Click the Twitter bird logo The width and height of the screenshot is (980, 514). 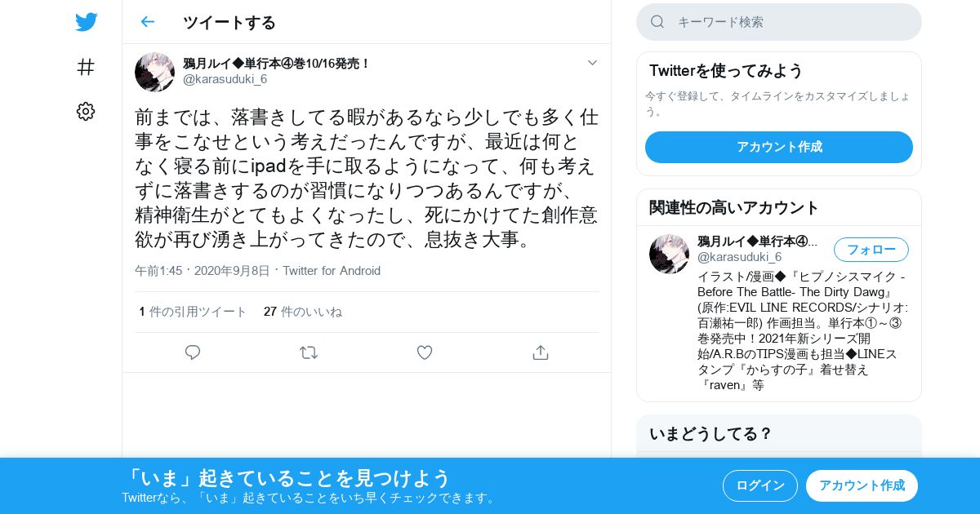(86, 22)
